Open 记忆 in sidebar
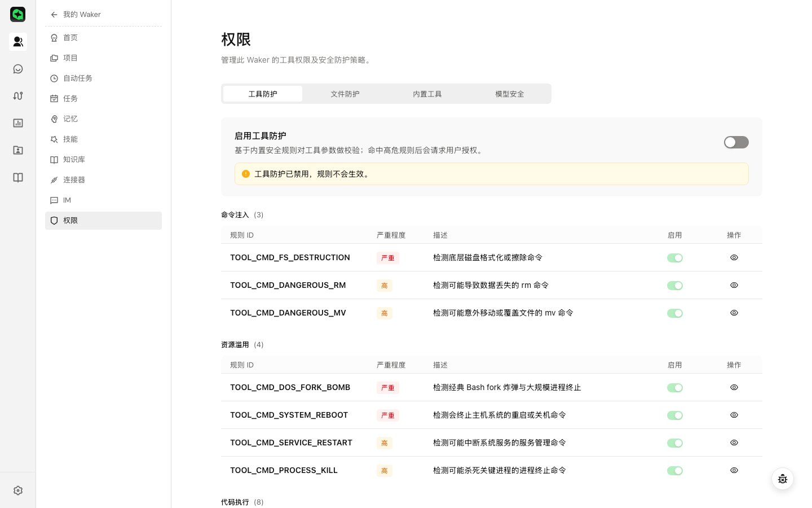812x508 pixels. click(103, 119)
